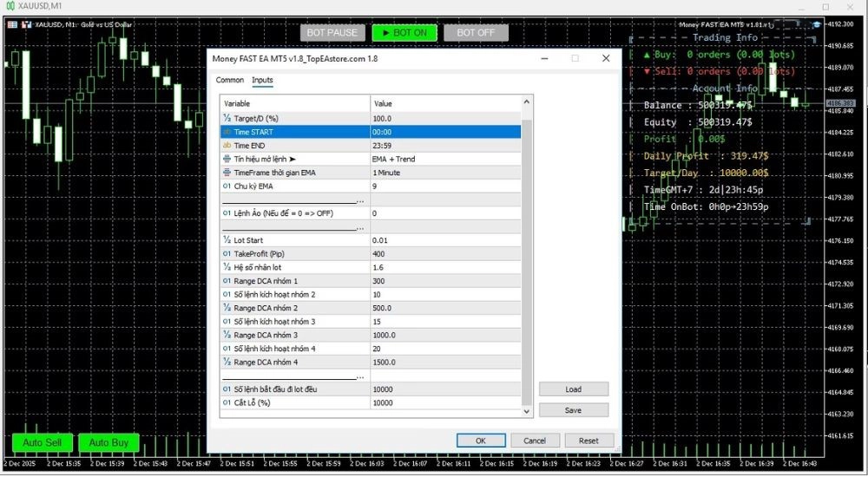Click the BOT PAUSE button

332,33
